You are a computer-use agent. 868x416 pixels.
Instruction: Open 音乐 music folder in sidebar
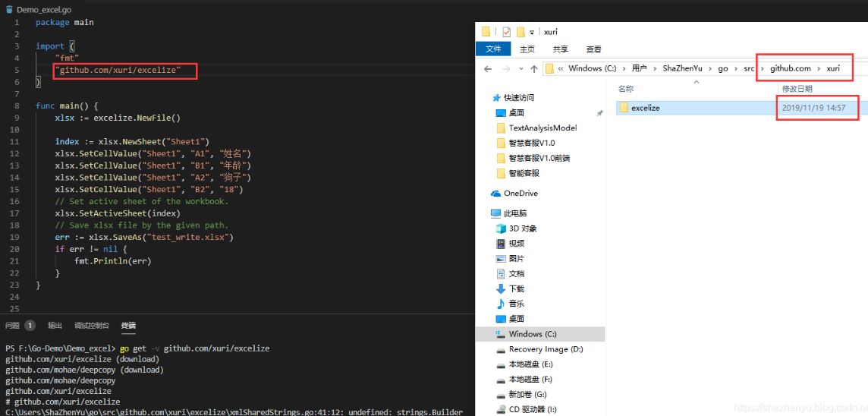click(x=516, y=304)
